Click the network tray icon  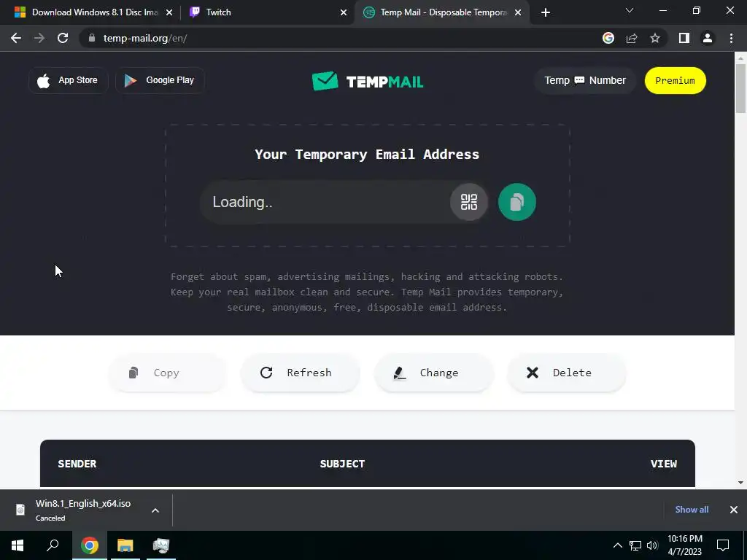[635, 545]
